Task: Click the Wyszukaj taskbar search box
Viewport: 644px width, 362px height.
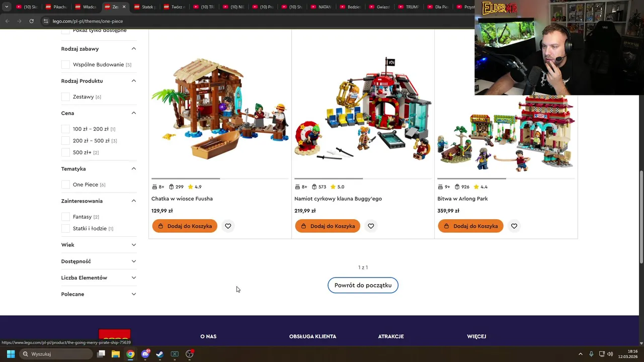Action: click(56, 354)
